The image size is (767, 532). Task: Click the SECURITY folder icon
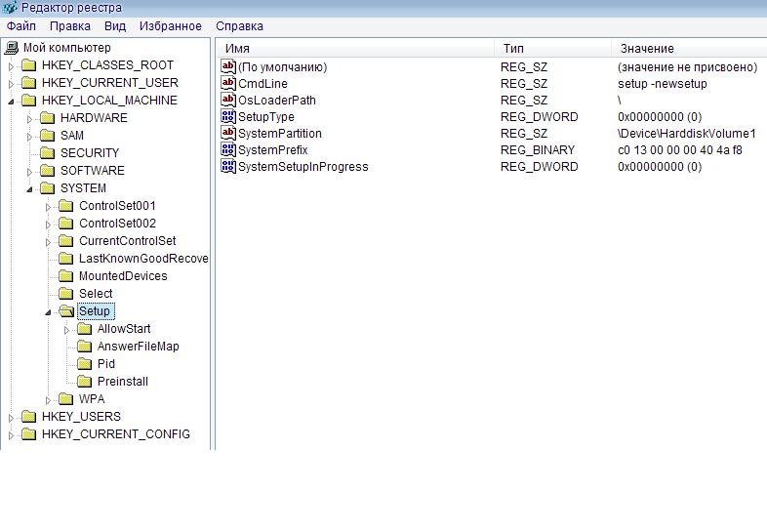[48, 153]
